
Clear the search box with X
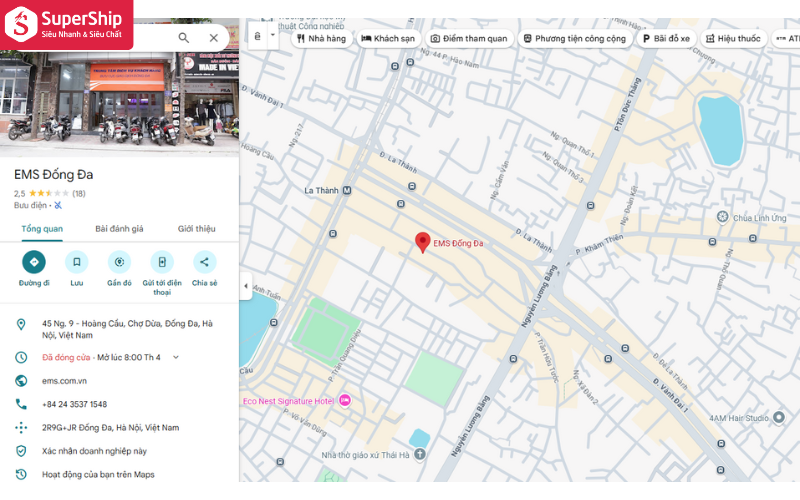tap(214, 38)
